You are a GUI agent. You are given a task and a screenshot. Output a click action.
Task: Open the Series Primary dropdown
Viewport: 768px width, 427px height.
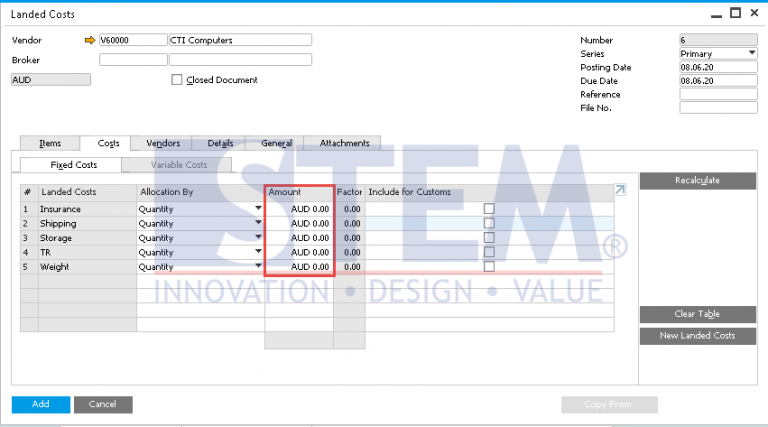tap(751, 53)
